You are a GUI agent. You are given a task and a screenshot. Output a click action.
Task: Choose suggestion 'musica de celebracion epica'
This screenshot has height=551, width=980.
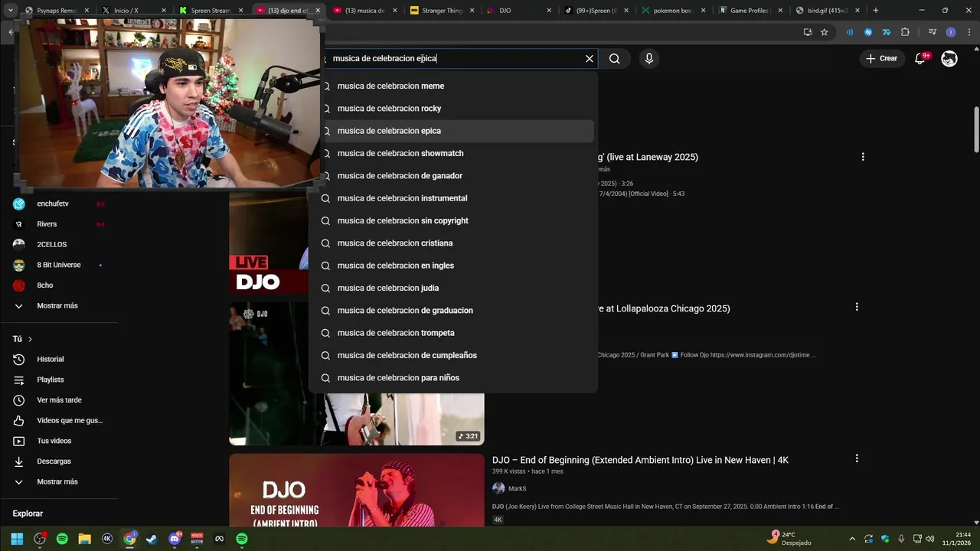452,131
